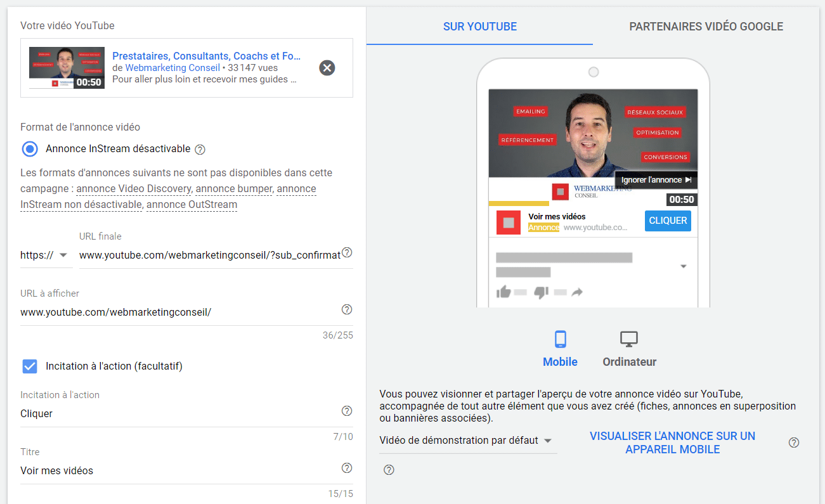The image size is (825, 504).
Task: Click the yellow ad progress bar in preview
Action: point(518,204)
